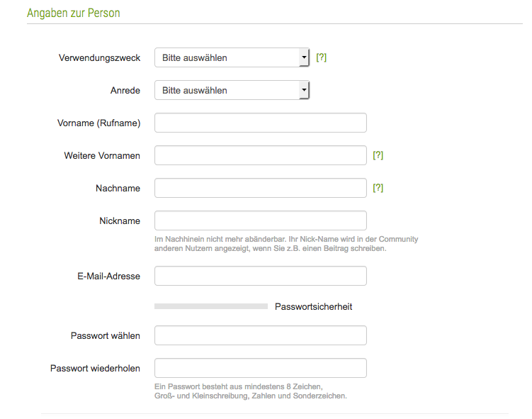The image size is (532, 419).
Task: Click the Passwort wählen field
Action: 261,335
